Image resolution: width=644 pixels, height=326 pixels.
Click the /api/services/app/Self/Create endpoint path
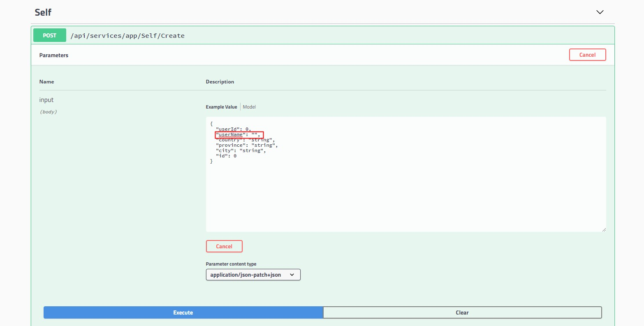pyautogui.click(x=127, y=36)
